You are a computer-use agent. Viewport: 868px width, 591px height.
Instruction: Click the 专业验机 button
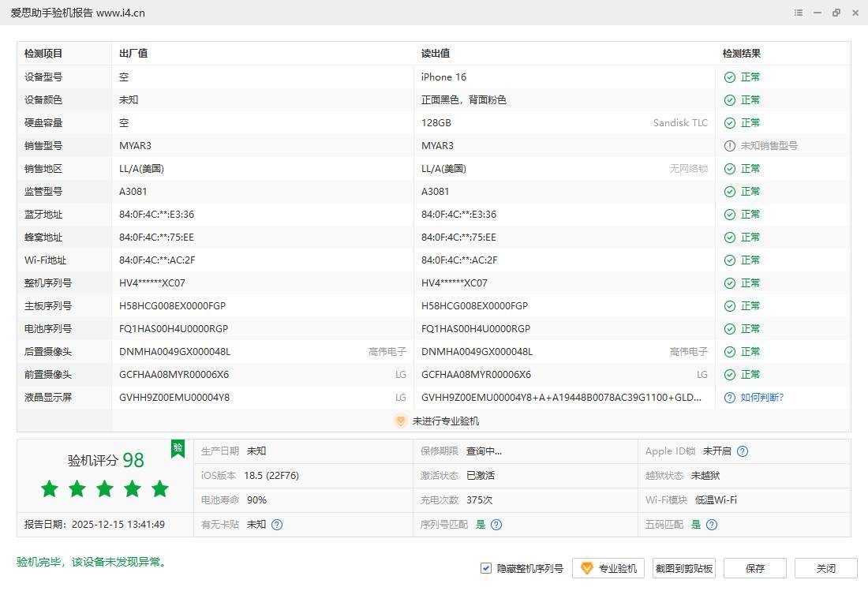(608, 568)
